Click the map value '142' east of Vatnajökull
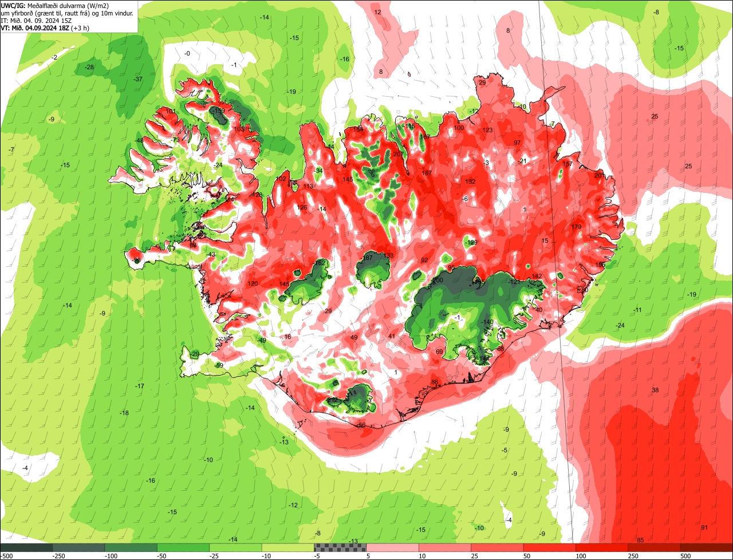This screenshot has width=733, height=560. (537, 276)
